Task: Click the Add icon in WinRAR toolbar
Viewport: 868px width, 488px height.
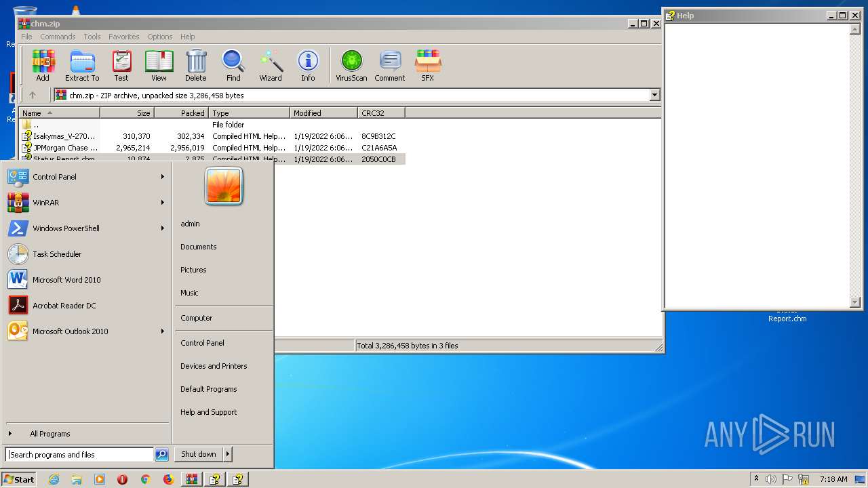Action: pyautogui.click(x=43, y=66)
